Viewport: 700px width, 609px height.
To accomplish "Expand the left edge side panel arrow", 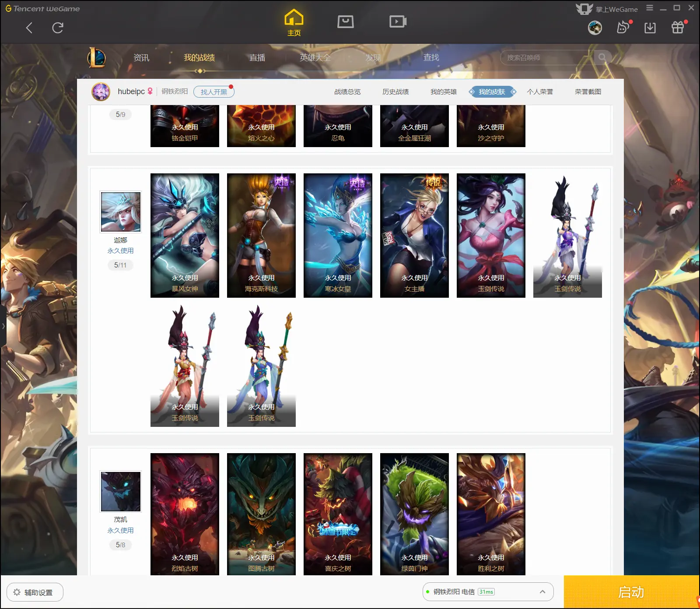I will [3, 326].
